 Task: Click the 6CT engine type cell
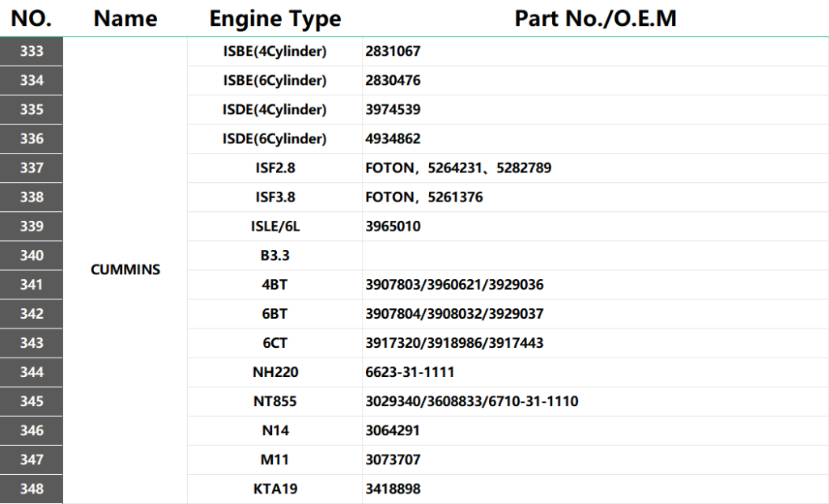coord(275,343)
